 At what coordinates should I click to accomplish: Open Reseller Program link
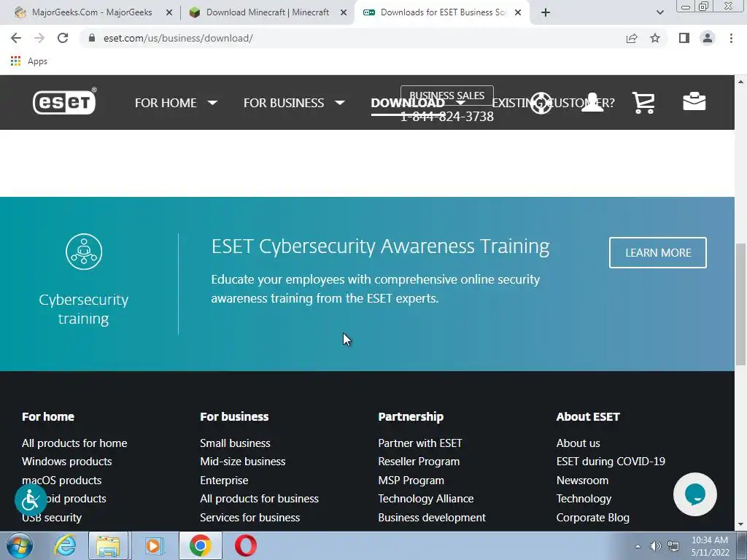(x=419, y=462)
